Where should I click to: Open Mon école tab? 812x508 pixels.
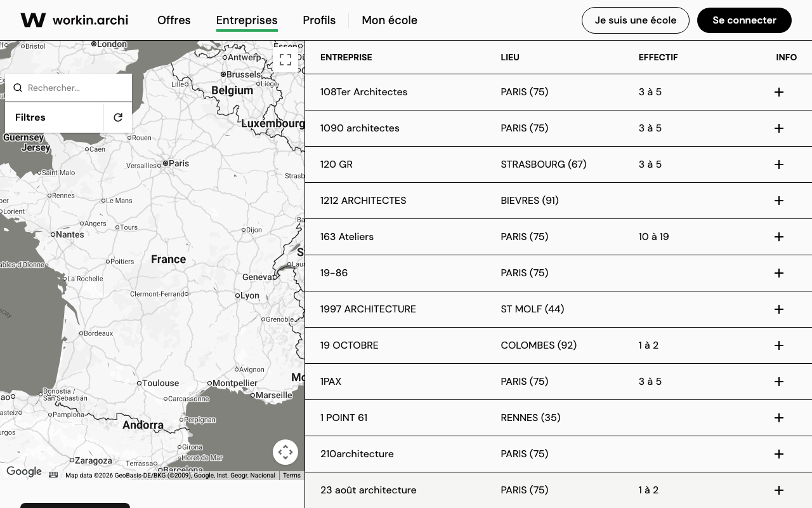point(390,20)
